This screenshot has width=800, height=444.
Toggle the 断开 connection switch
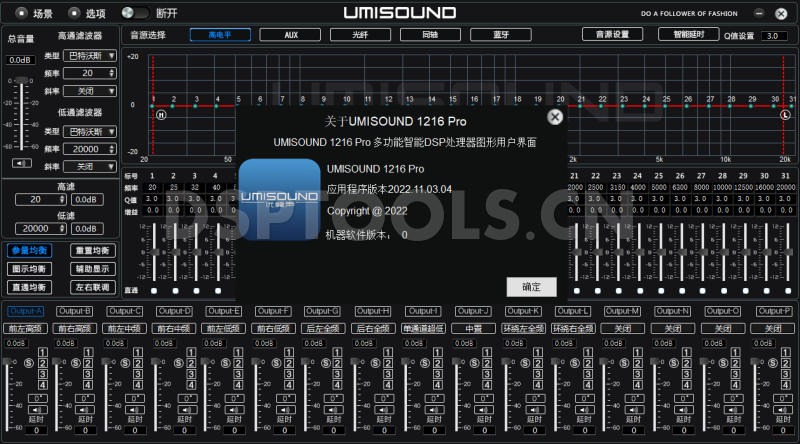point(135,13)
